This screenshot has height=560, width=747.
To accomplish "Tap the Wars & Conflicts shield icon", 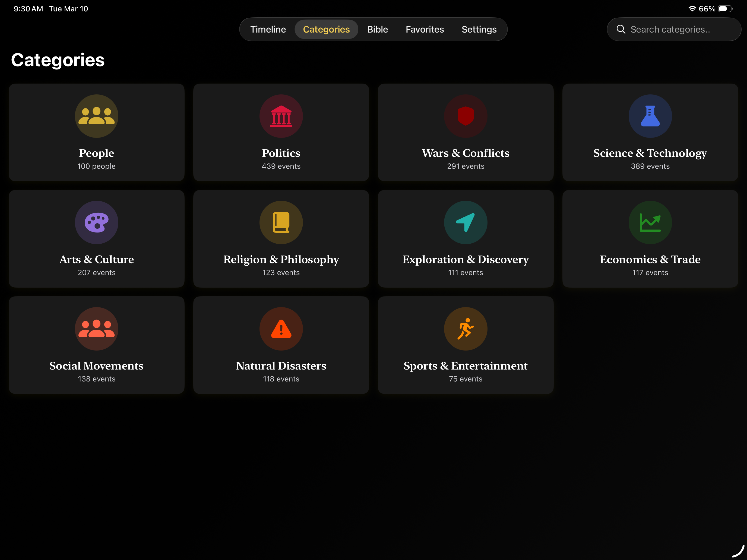I will tap(466, 116).
